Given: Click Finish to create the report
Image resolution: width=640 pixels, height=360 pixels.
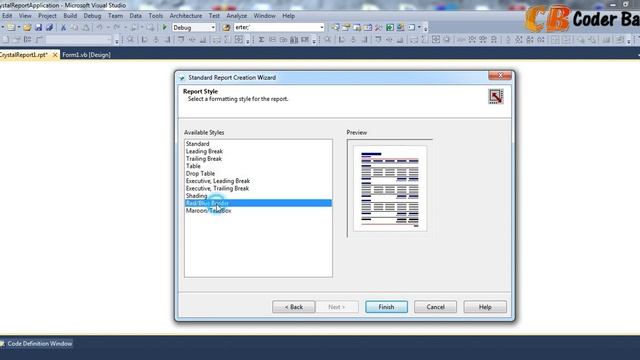Looking at the screenshot, I should [386, 307].
